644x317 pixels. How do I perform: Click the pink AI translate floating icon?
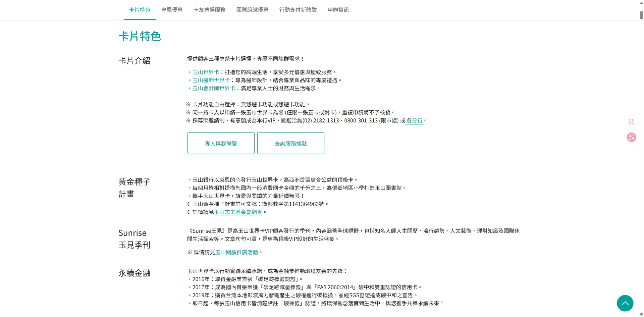[x=632, y=137]
